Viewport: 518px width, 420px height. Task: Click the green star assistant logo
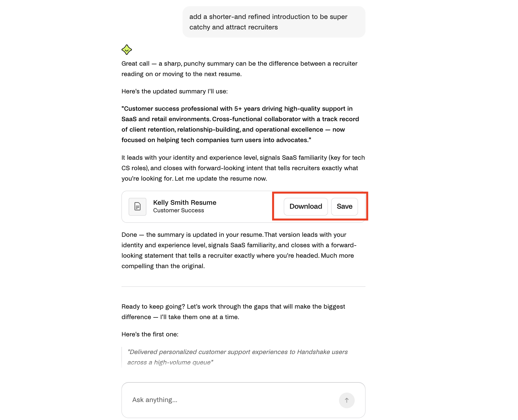127,50
